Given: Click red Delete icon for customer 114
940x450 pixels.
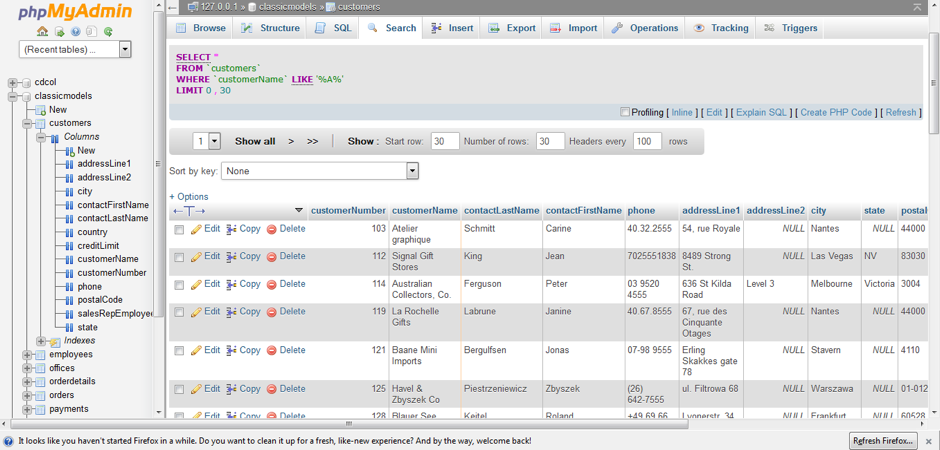Looking at the screenshot, I should coord(271,285).
